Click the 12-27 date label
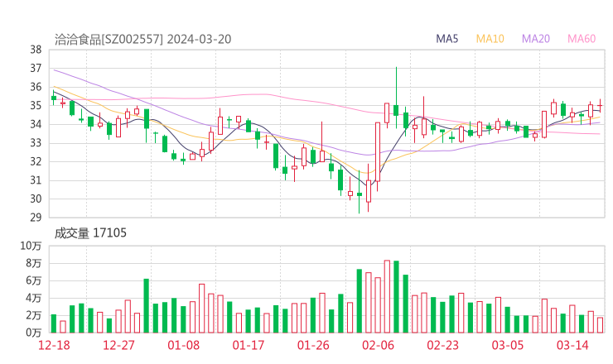Viewport: 613px width, 364px height. point(118,345)
